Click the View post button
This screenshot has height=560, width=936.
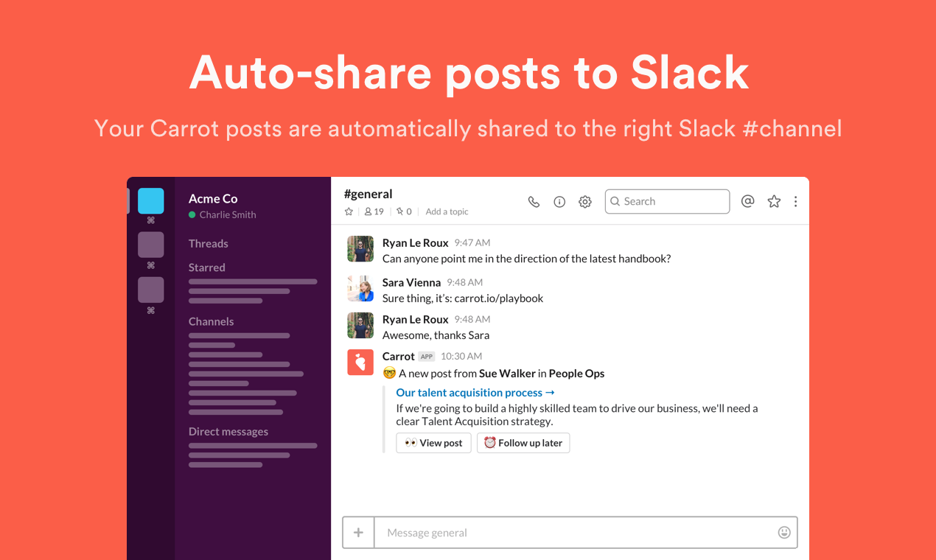(433, 443)
